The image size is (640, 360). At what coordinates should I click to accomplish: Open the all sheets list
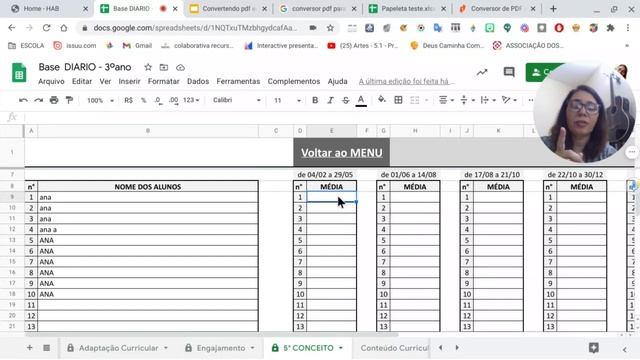pos(47,348)
